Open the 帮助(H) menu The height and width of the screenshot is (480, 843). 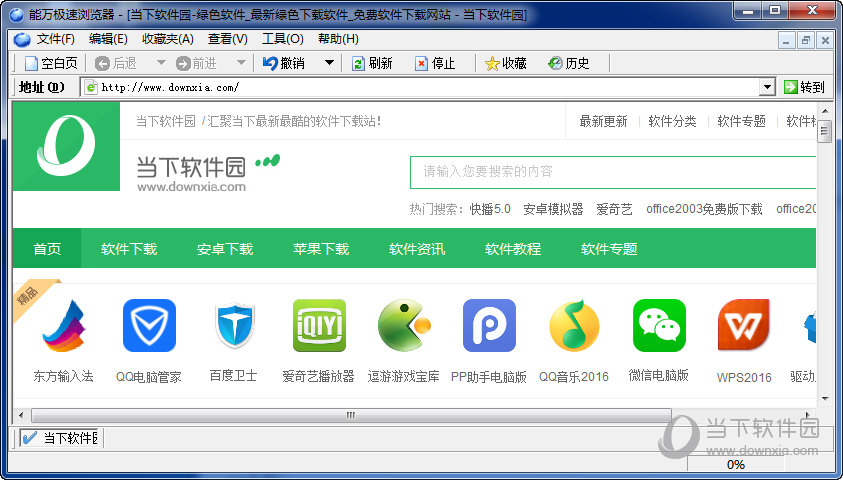(x=338, y=39)
